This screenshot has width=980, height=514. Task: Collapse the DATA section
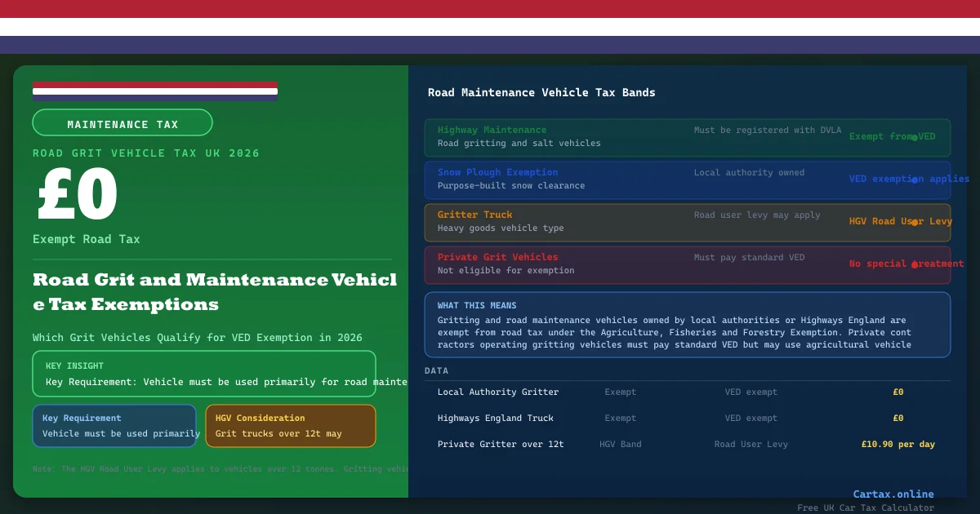pos(436,370)
